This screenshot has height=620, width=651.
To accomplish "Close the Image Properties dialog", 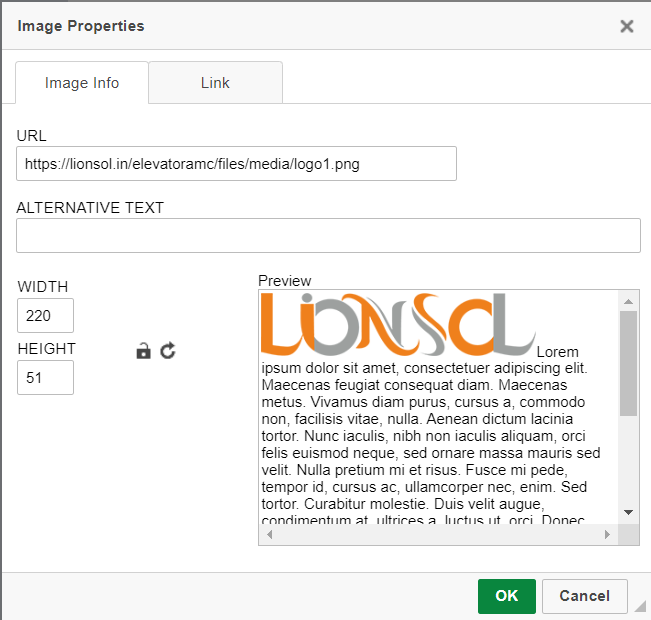I will pos(627,26).
